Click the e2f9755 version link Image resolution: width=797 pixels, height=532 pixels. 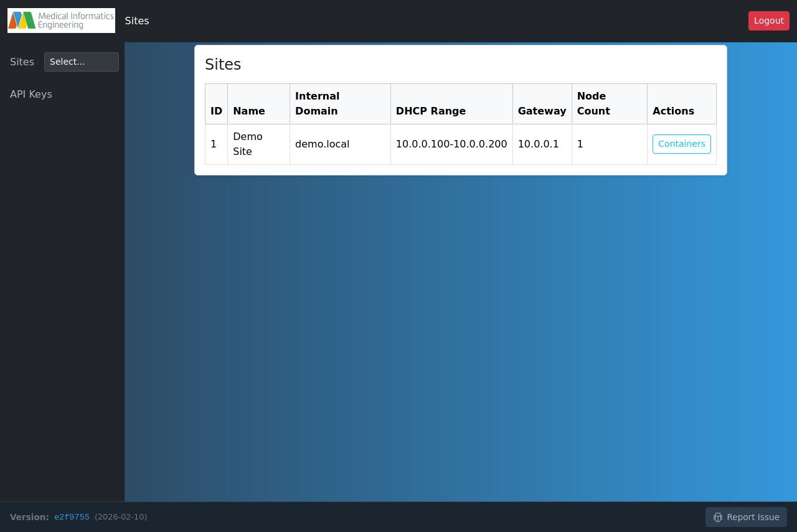pyautogui.click(x=72, y=516)
